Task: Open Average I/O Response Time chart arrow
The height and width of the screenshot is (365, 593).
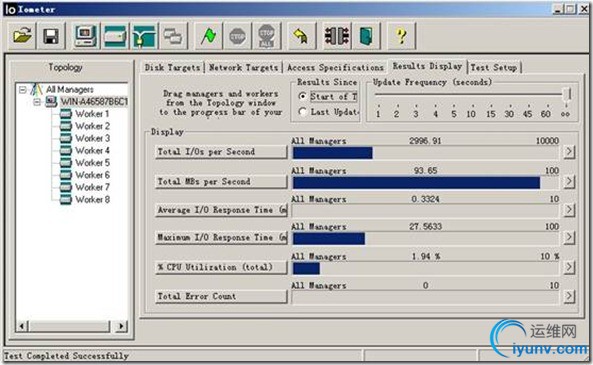Action: [x=569, y=210]
